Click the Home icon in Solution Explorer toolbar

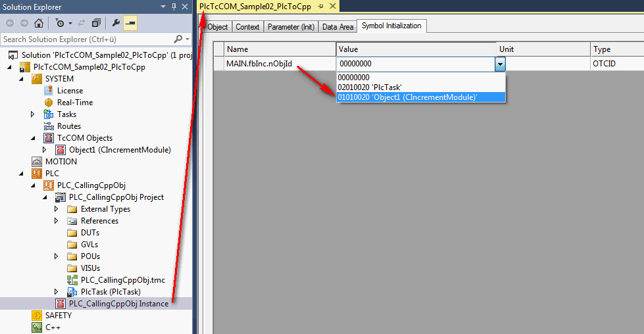pos(39,24)
